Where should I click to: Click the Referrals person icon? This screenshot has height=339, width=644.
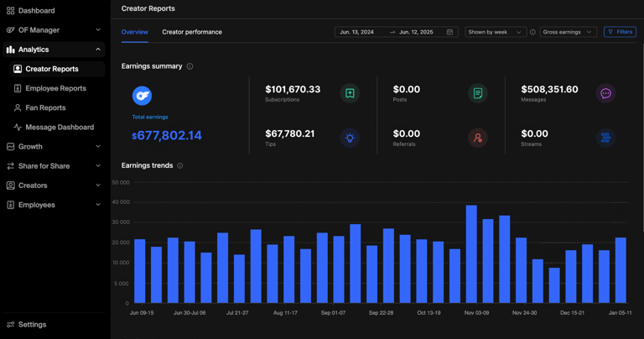pyautogui.click(x=477, y=138)
